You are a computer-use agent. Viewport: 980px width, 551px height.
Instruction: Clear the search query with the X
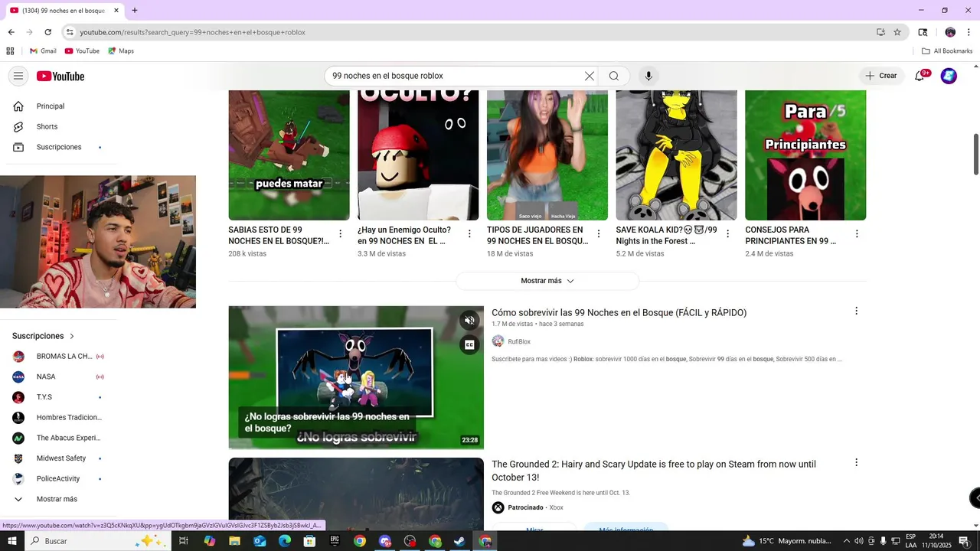(590, 76)
